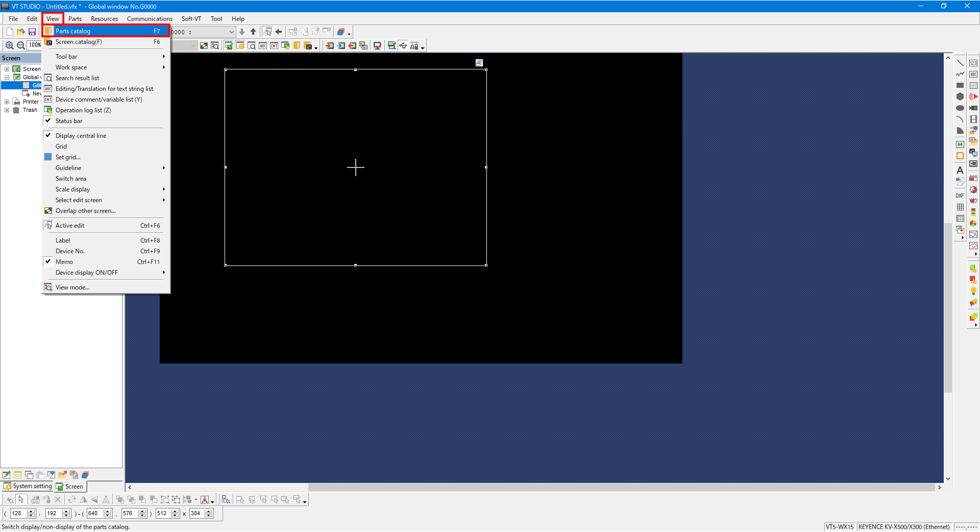Select the numeric display 123 part
The height and width of the screenshot is (532, 980).
(x=973, y=63)
